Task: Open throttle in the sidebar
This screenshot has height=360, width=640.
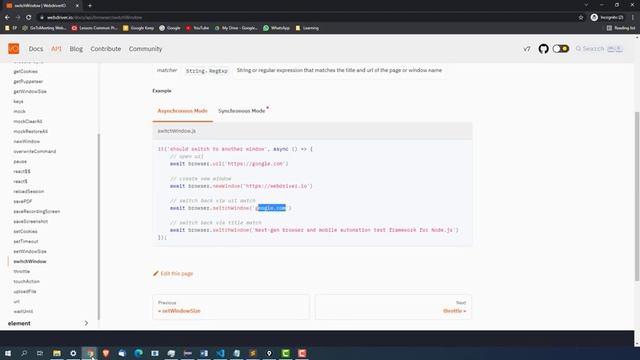Action: point(22,271)
